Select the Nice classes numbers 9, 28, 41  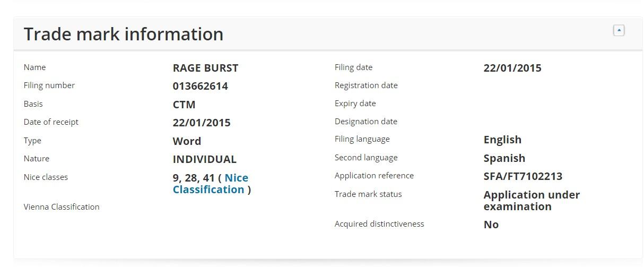(194, 178)
